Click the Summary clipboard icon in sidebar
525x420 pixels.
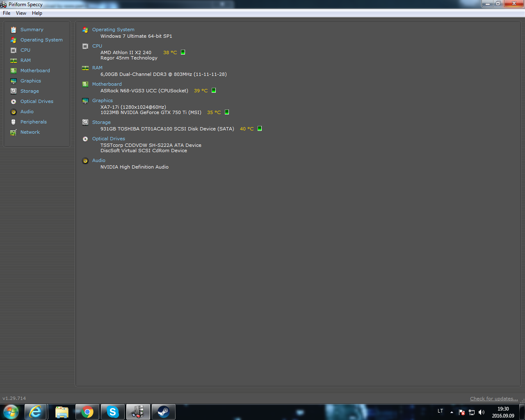click(x=14, y=30)
